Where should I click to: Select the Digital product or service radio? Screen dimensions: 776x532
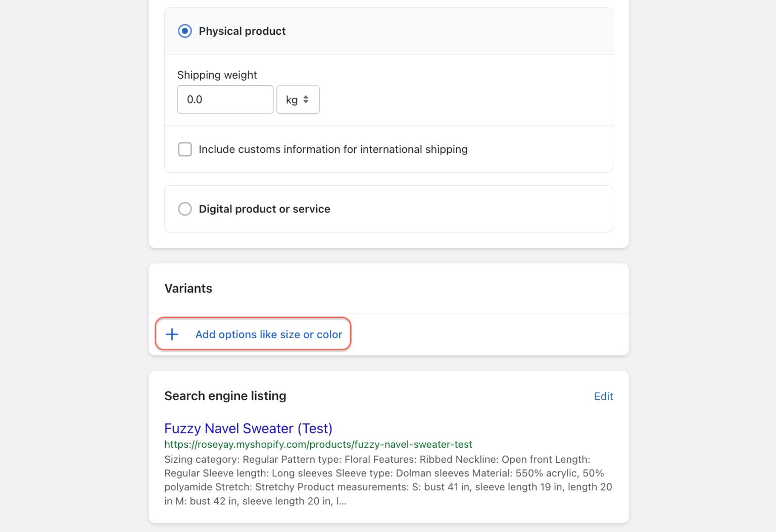[x=185, y=209]
